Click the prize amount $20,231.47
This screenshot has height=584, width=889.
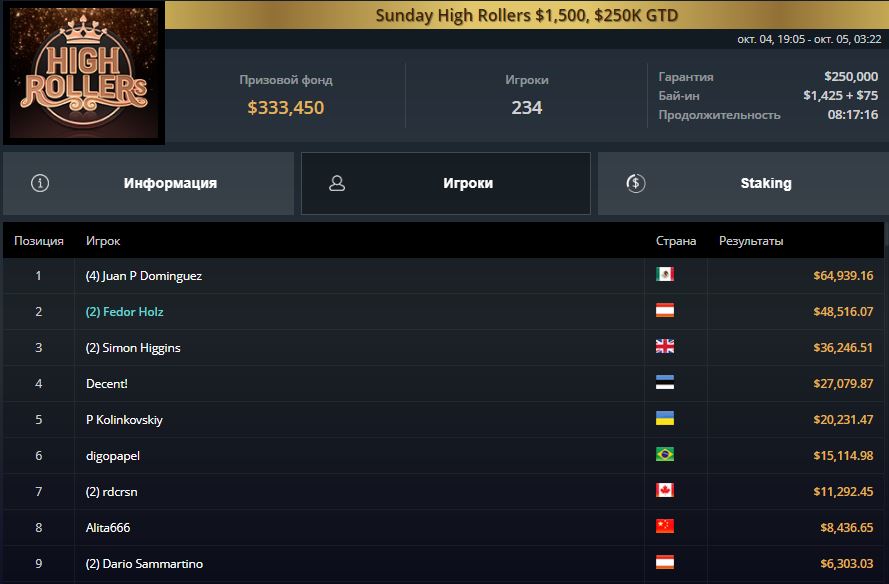click(843, 420)
